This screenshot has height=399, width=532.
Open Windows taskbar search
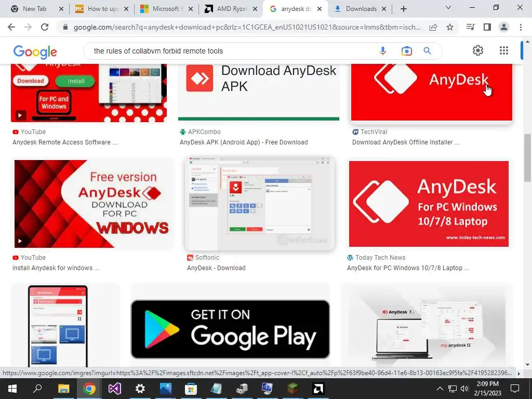(37, 389)
